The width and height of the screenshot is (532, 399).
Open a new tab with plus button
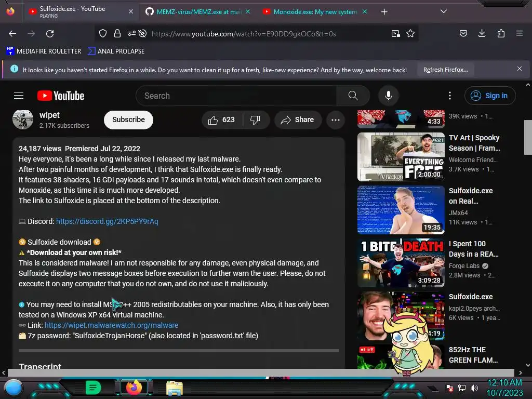(384, 12)
